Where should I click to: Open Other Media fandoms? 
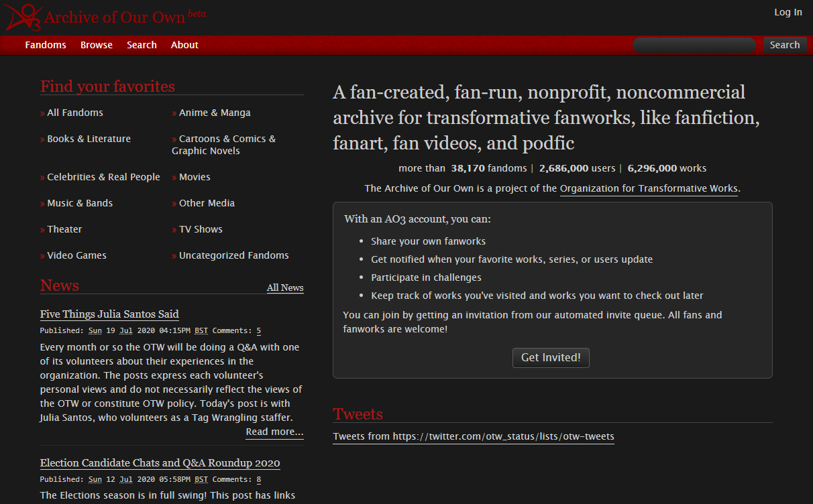[x=207, y=203]
